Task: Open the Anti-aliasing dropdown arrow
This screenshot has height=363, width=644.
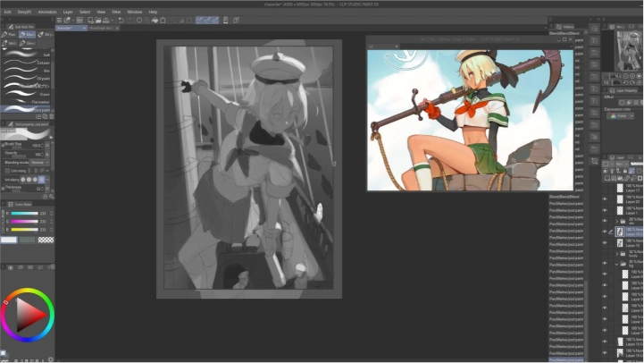Action: [x=47, y=179]
